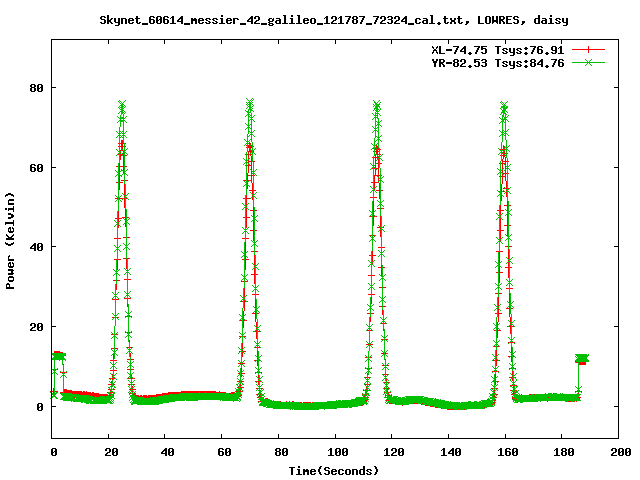
Task: Click the y-axis tick label 20
Action: pyautogui.click(x=36, y=327)
